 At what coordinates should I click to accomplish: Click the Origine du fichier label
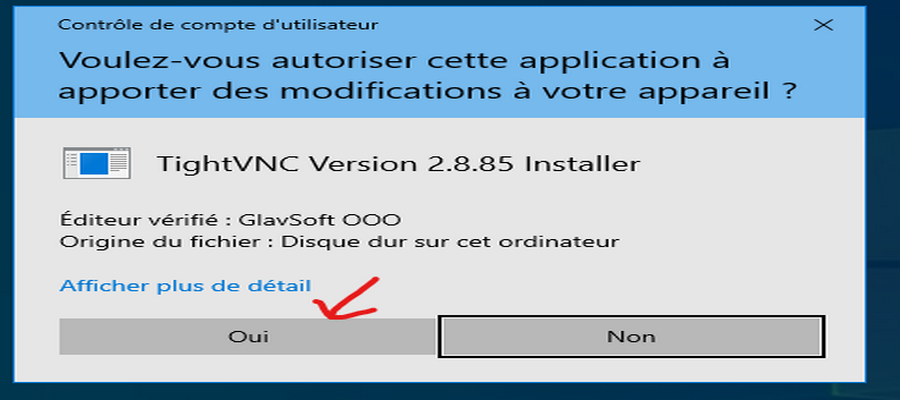click(161, 242)
